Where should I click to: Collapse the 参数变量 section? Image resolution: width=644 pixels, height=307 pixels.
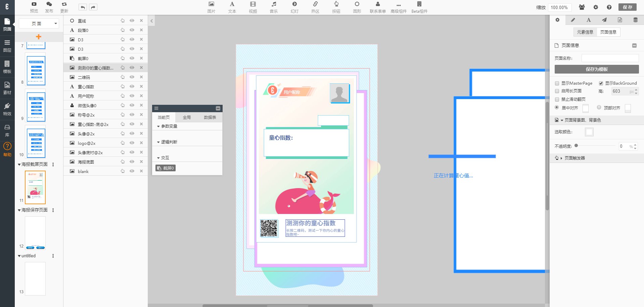158,126
